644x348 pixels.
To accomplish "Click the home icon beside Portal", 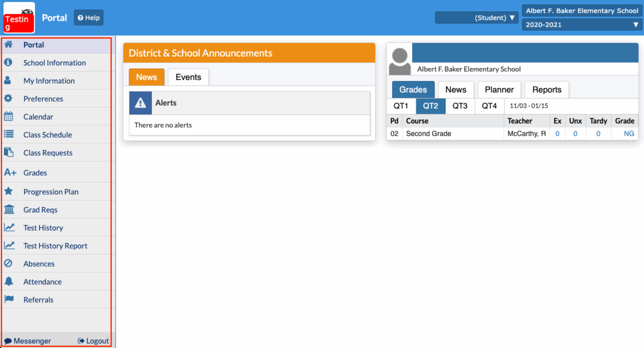I will pyautogui.click(x=9, y=45).
